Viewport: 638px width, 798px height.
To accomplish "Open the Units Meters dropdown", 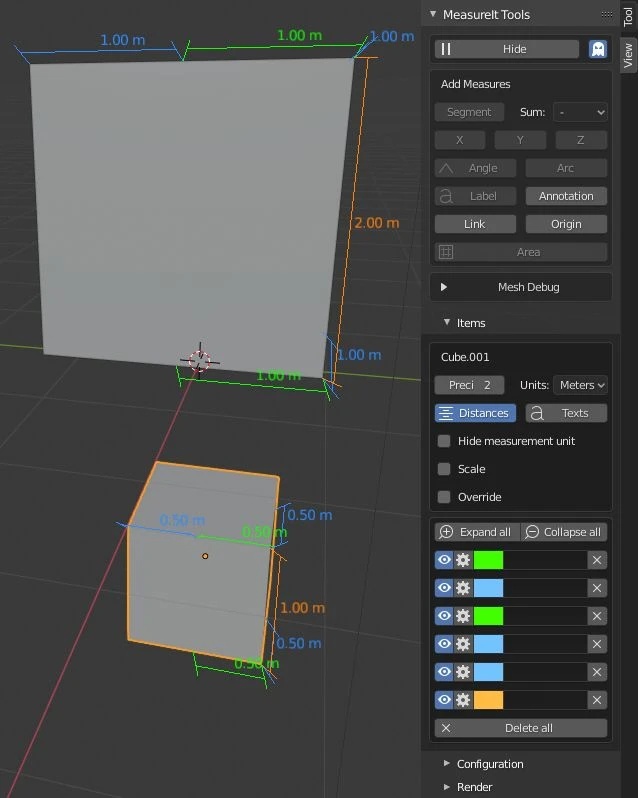I will pyautogui.click(x=581, y=385).
